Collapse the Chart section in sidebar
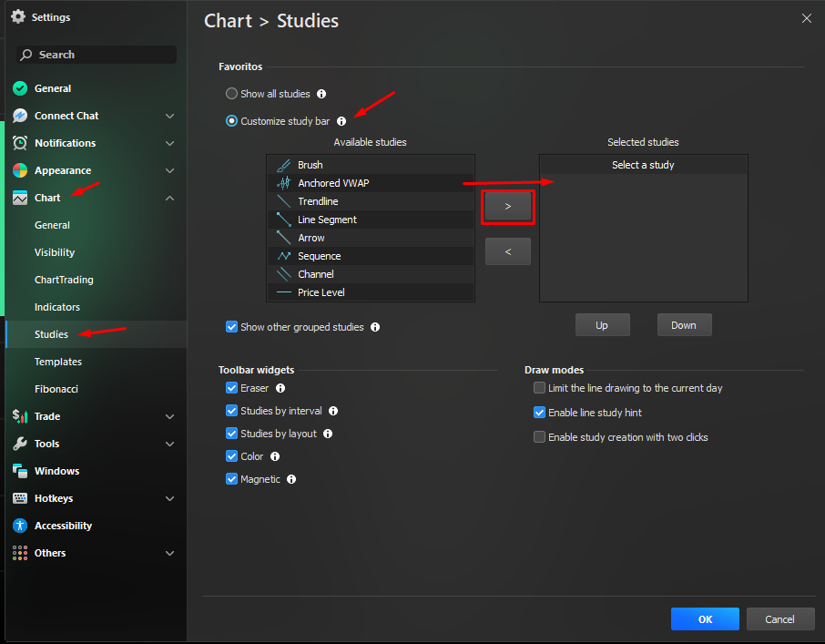Screen dimensions: 825x644 pos(169,198)
